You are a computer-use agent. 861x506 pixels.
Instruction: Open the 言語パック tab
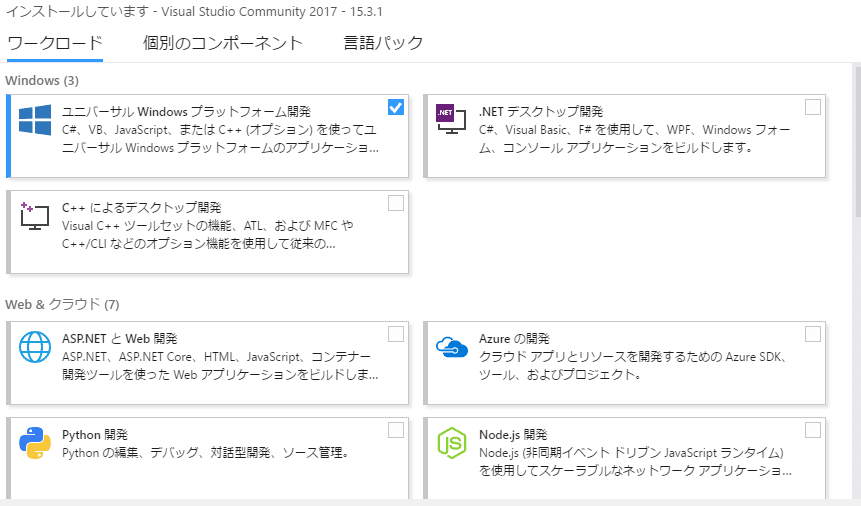(383, 43)
